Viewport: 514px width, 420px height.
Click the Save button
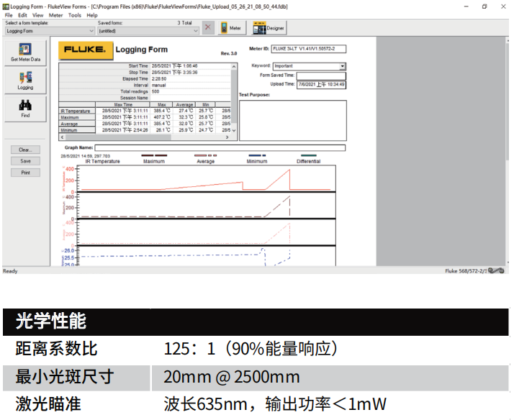[x=25, y=161]
